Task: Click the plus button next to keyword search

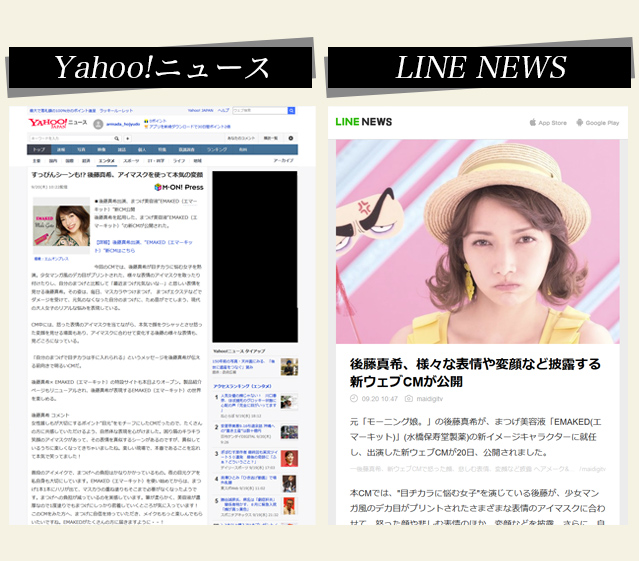Action: click(127, 139)
